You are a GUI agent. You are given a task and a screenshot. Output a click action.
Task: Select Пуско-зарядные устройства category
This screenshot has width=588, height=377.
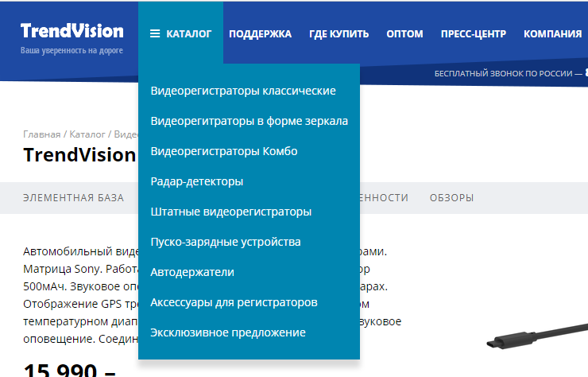pyautogui.click(x=226, y=242)
